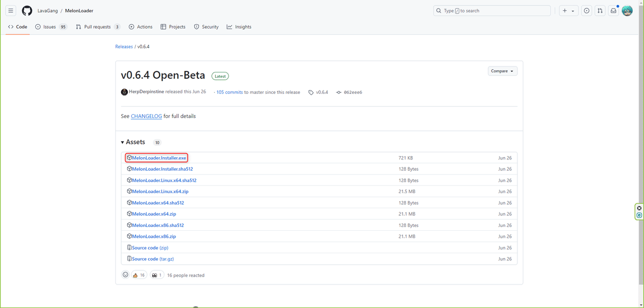Click package icon beside MelonLoader.Installer.sha512
Viewport: 644px width, 308px height.
tap(129, 168)
